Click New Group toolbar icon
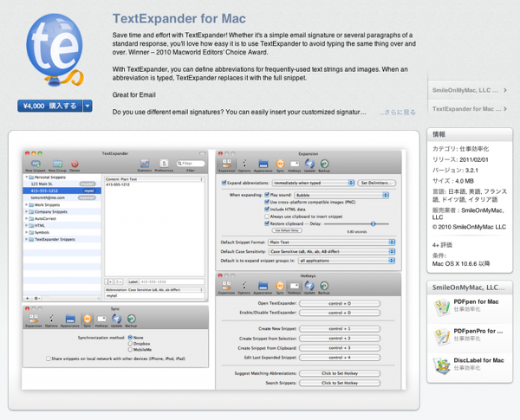 click(x=57, y=164)
